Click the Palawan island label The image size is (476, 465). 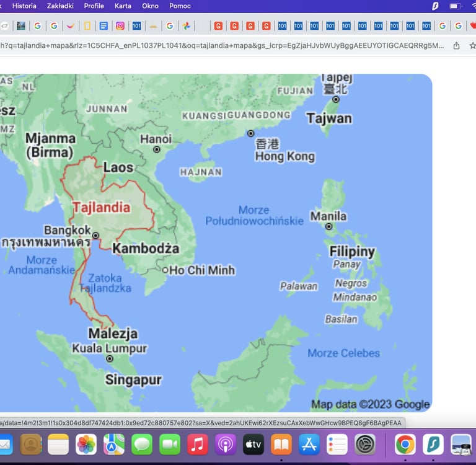point(299,286)
